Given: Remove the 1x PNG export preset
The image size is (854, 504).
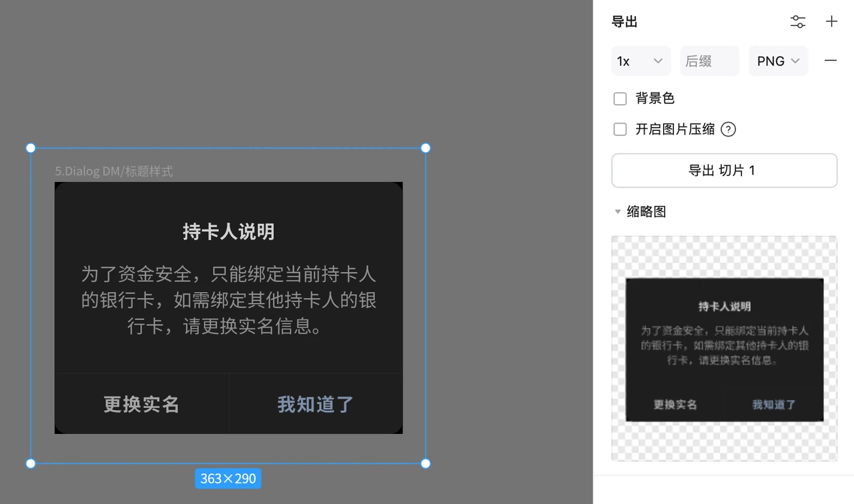Looking at the screenshot, I should pos(831,61).
